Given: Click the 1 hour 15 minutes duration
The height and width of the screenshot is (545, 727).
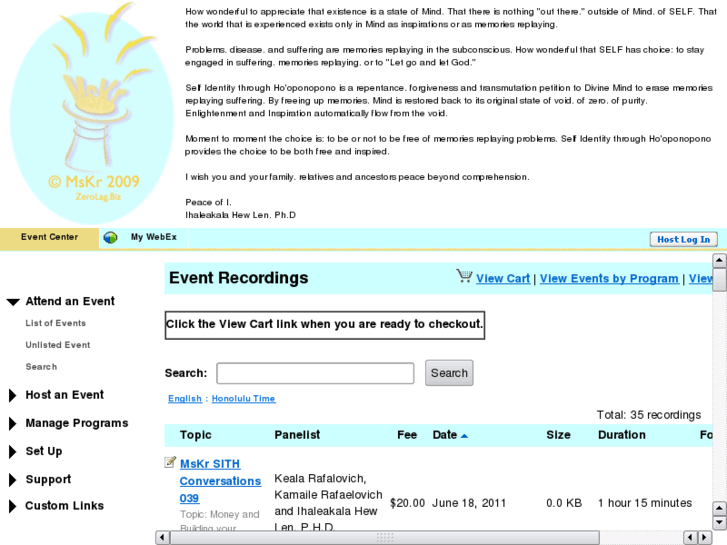Looking at the screenshot, I should tap(645, 503).
